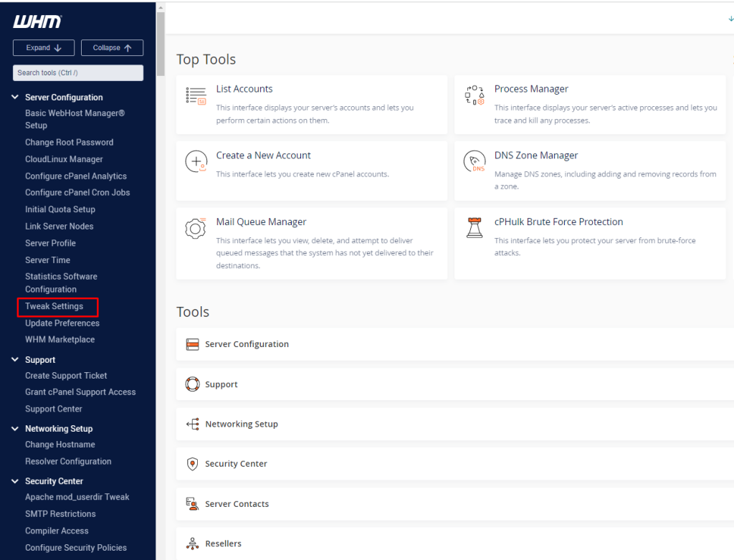The width and height of the screenshot is (734, 560).
Task: Focus the Search tools input field
Action: (78, 72)
